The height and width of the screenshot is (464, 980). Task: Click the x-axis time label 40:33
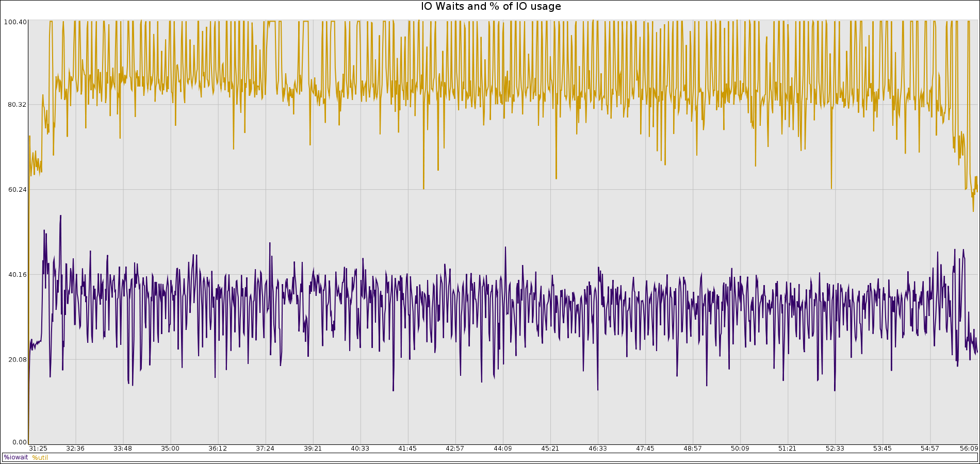[x=360, y=449]
